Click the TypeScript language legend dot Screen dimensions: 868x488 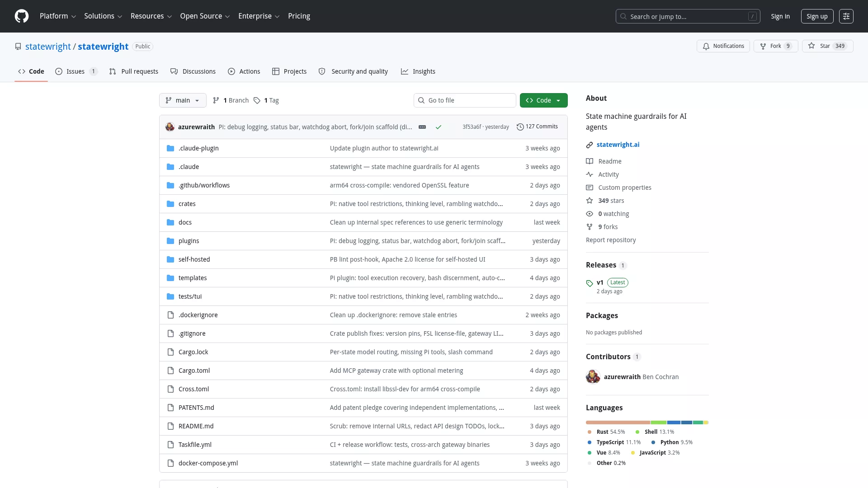pyautogui.click(x=590, y=442)
